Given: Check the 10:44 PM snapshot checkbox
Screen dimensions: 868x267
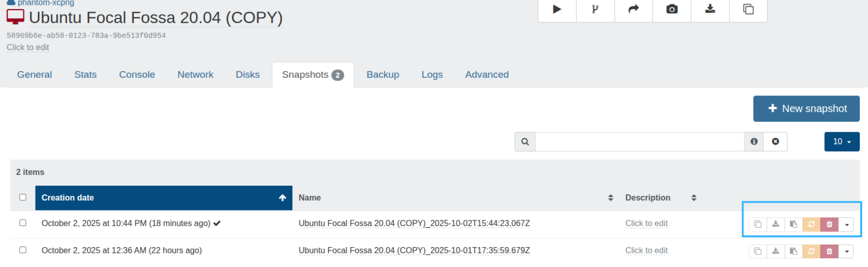Looking at the screenshot, I should point(23,223).
